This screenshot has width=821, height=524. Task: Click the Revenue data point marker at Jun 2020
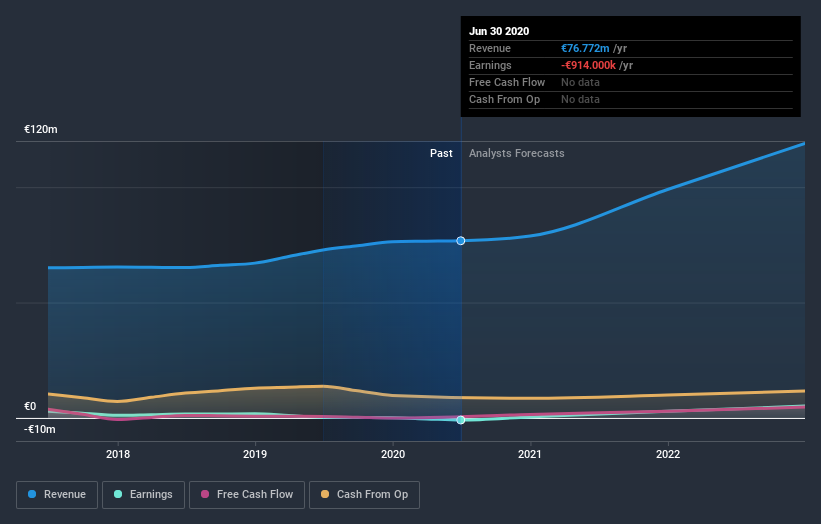tap(461, 241)
